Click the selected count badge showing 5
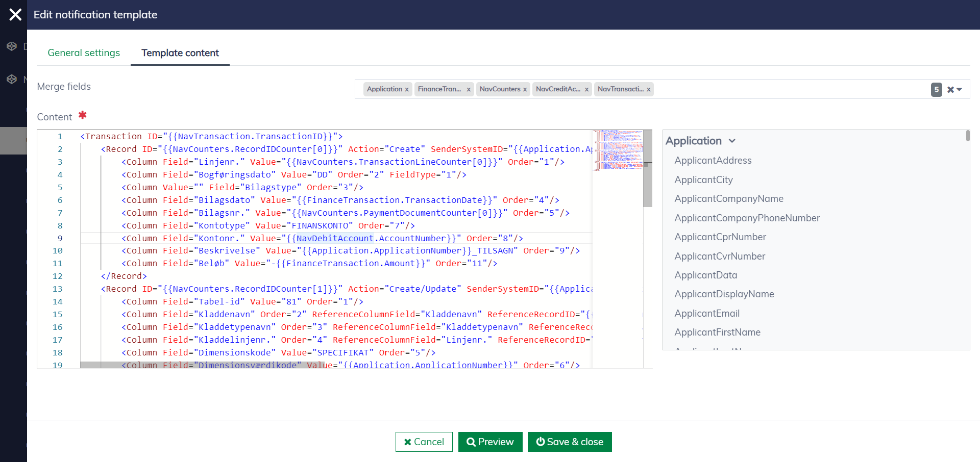This screenshot has width=980, height=462. 936,90
